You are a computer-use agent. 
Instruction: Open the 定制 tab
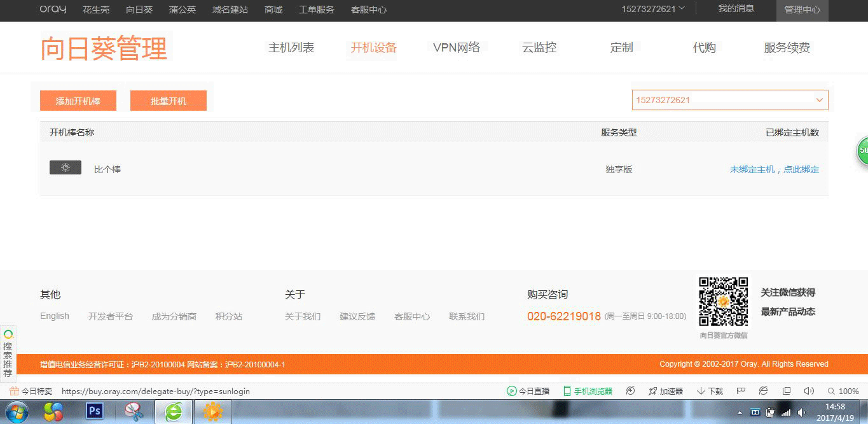622,48
